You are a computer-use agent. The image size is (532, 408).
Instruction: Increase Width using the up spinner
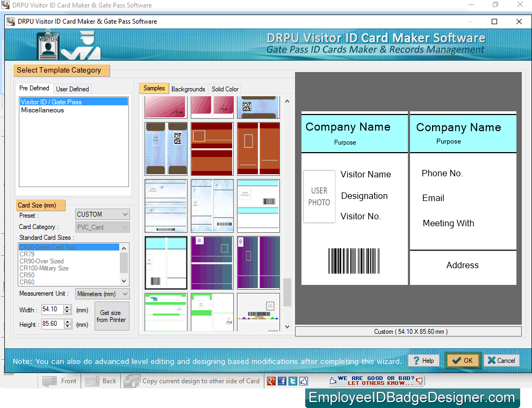(67, 307)
